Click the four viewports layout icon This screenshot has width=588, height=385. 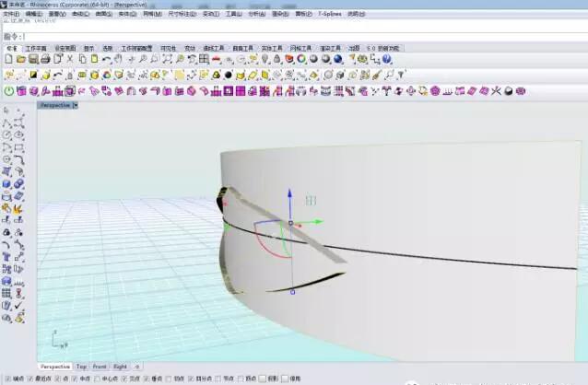pyautogui.click(x=204, y=59)
